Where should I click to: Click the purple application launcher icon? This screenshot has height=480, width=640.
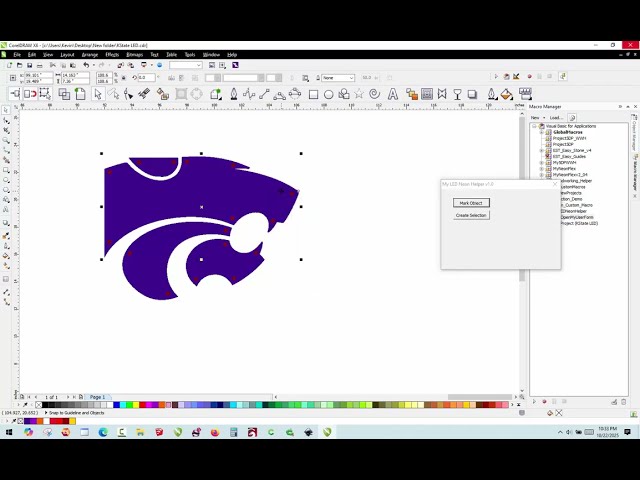(235, 65)
